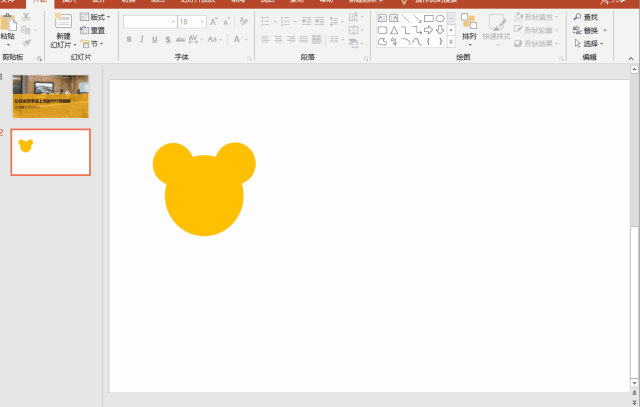Click the Clear Formatting eraser icon
Viewport: 640px width, 407px height.
(240, 21)
